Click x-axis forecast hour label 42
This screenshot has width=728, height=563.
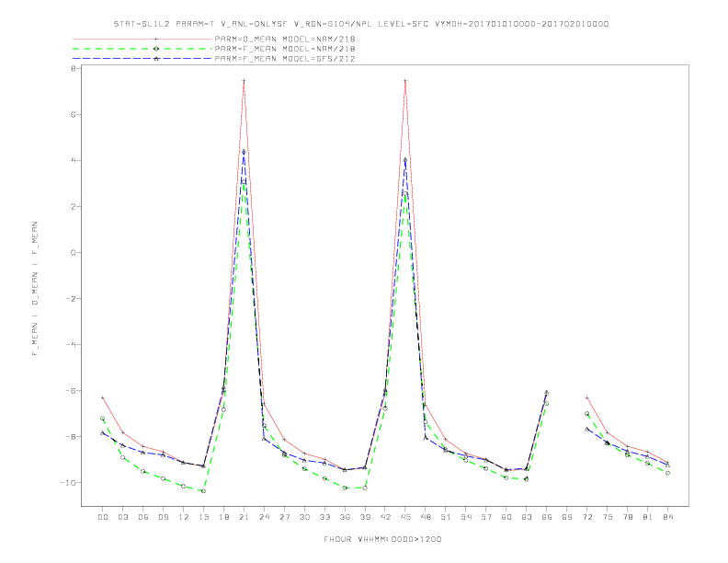tap(385, 517)
